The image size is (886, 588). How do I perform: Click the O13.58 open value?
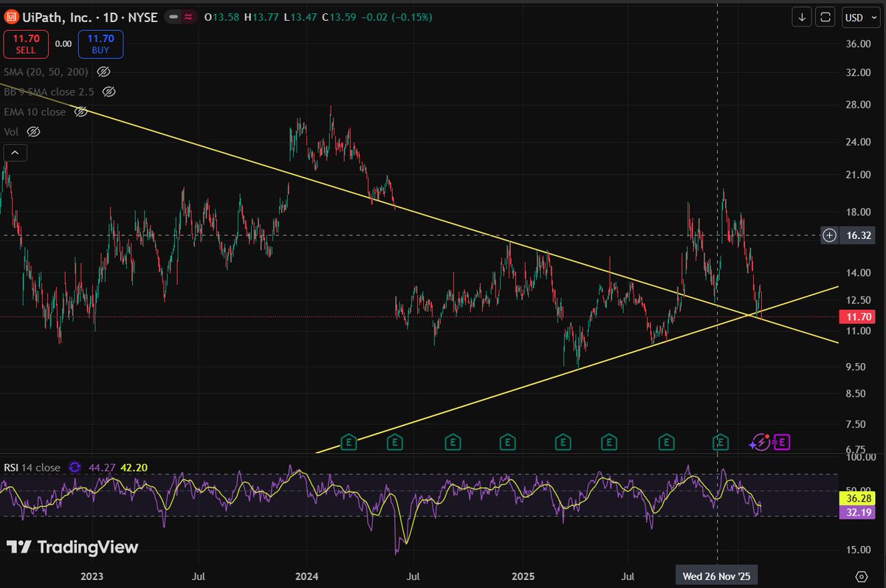click(220, 17)
